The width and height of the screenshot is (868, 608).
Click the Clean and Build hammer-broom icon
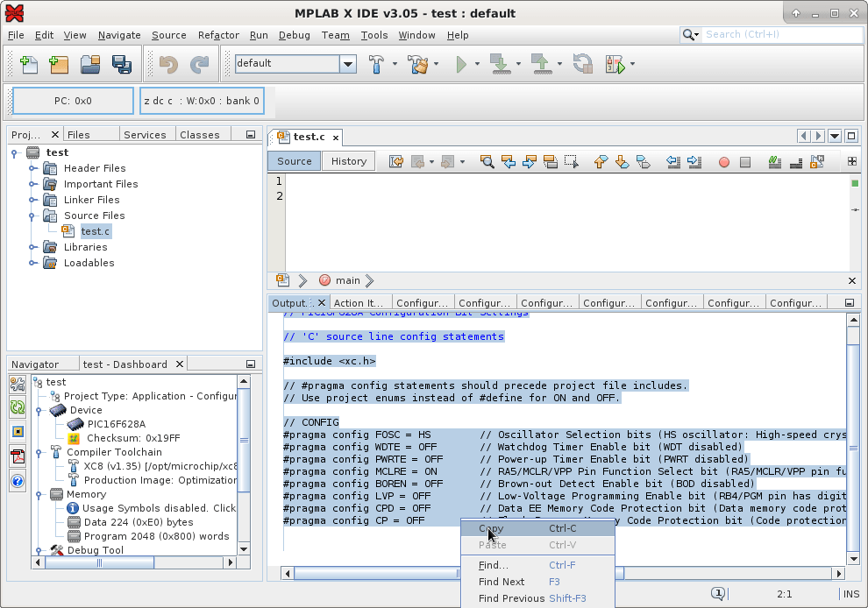pyautogui.click(x=418, y=64)
